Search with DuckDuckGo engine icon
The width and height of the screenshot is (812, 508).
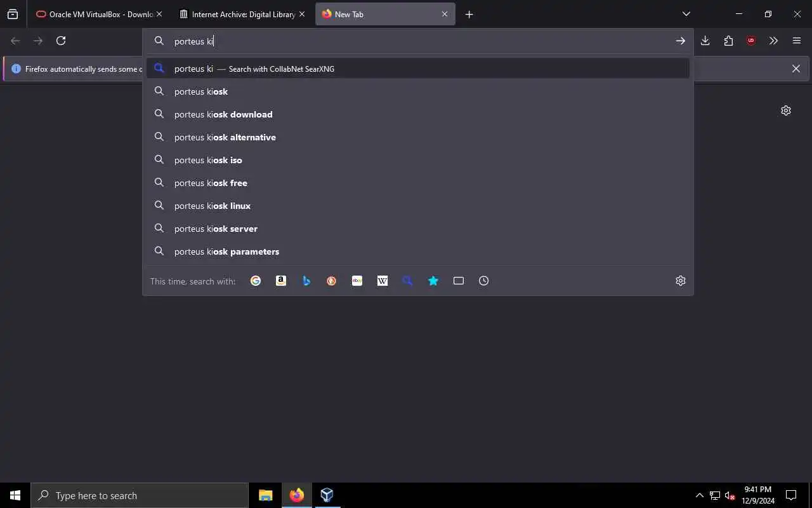(x=332, y=281)
